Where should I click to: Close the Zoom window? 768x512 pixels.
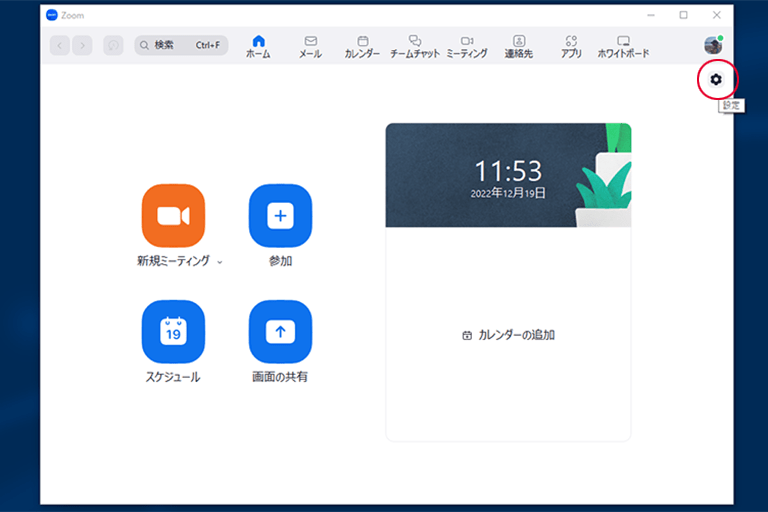click(717, 15)
